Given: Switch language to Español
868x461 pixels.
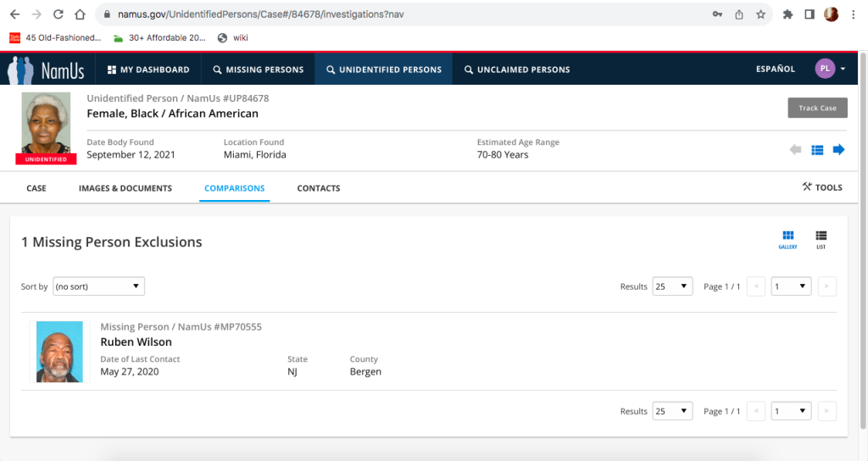Looking at the screenshot, I should pos(775,69).
